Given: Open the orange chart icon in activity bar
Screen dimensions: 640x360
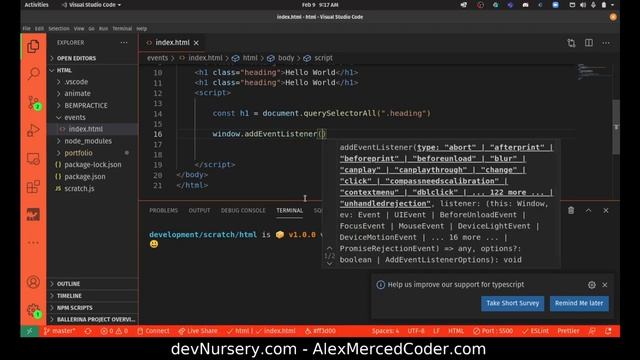Looking at the screenshot, I should [33, 215].
